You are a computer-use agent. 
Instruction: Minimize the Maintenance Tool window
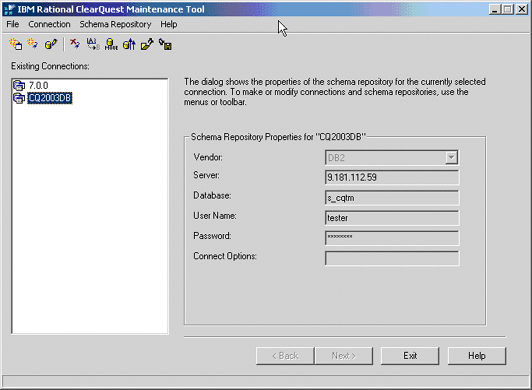495,9
